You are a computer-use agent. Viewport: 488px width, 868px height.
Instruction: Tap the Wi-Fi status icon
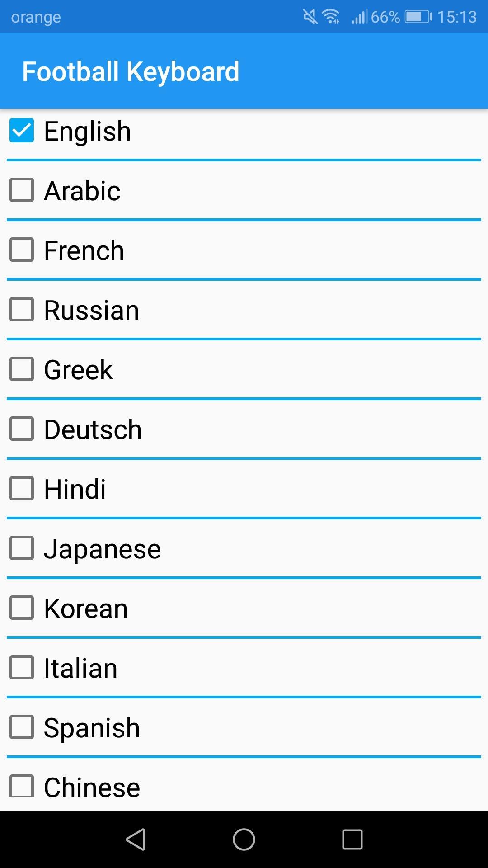[x=331, y=17]
